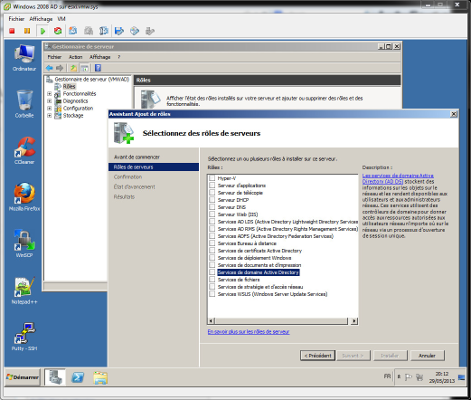
Task: Click the roles list horizontal scrollbar track
Action: (x=281, y=321)
